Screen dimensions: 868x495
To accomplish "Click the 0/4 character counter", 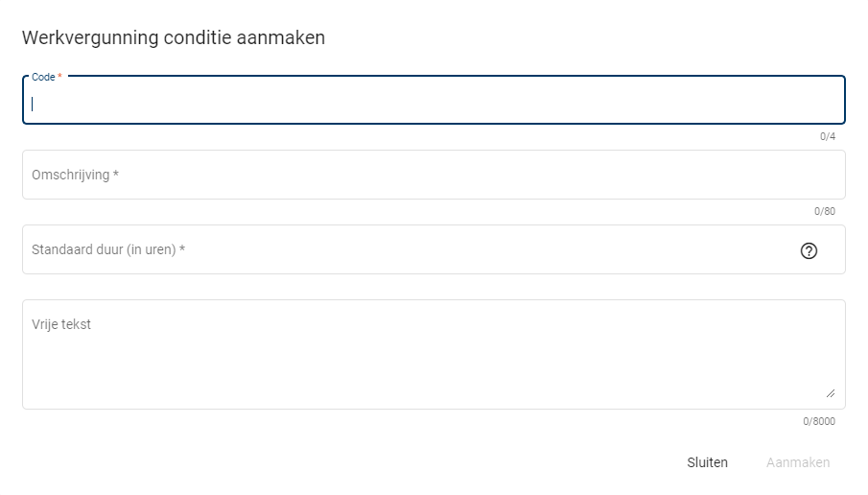I will pos(827,137).
